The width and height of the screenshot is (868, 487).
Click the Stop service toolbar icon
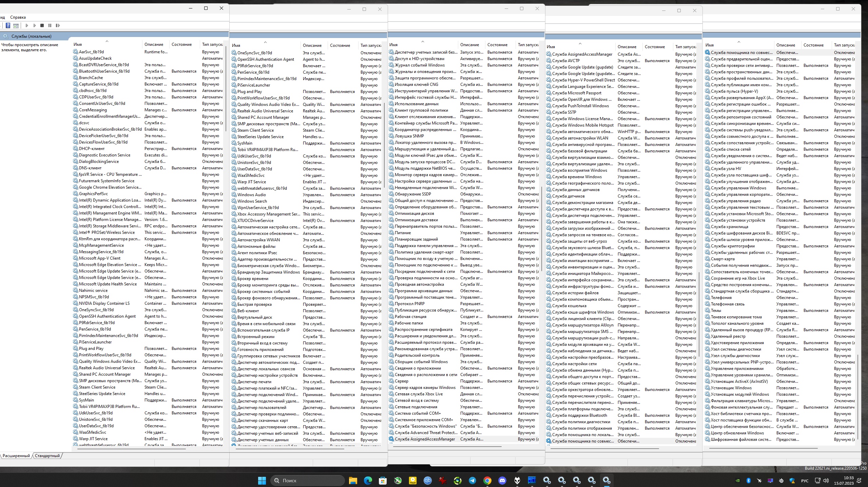(x=42, y=25)
